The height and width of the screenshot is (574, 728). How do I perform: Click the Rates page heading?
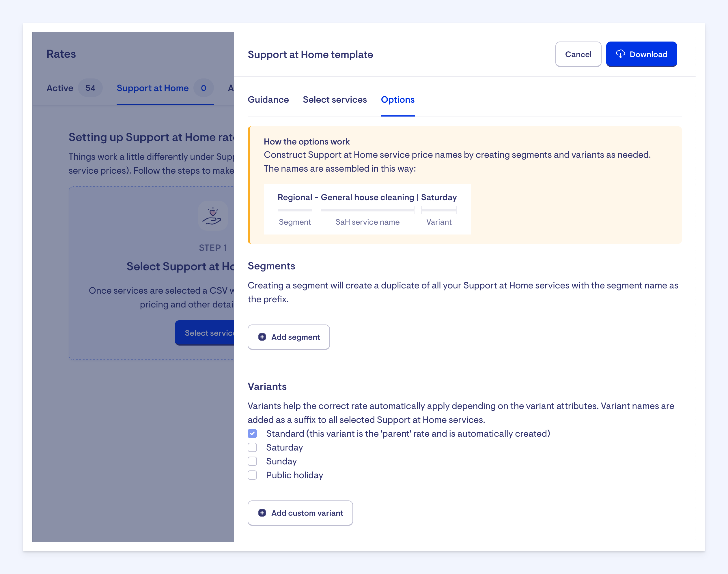61,54
